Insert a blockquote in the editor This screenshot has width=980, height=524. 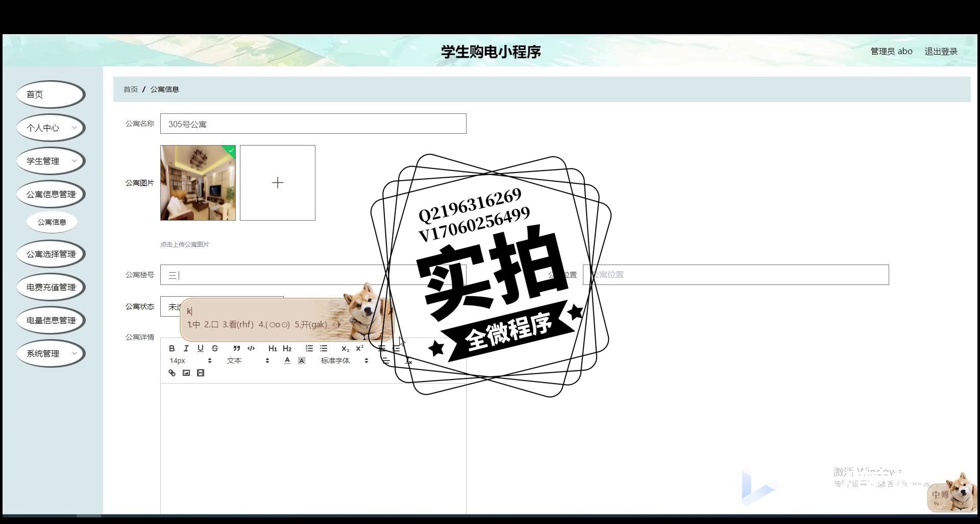(236, 348)
